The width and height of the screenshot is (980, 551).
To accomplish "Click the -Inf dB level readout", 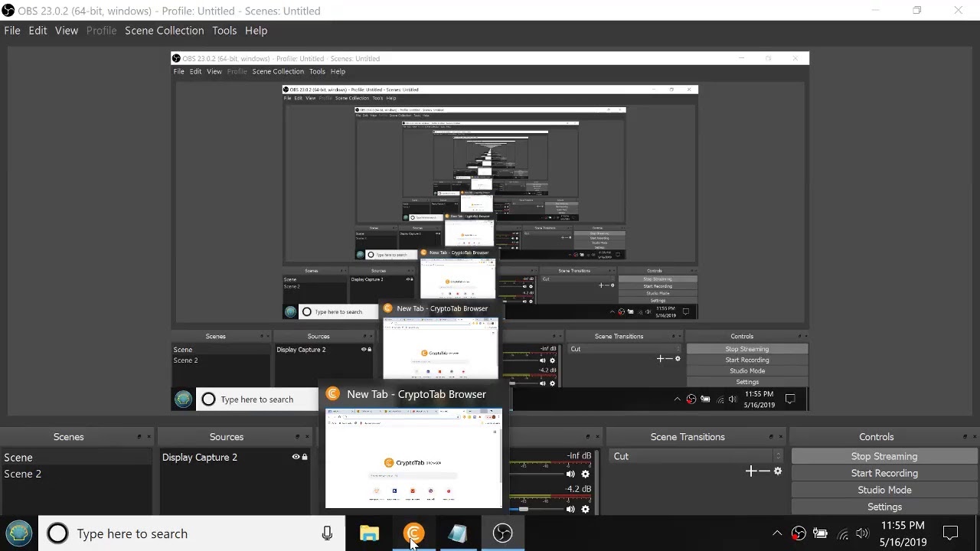I will pos(579,456).
